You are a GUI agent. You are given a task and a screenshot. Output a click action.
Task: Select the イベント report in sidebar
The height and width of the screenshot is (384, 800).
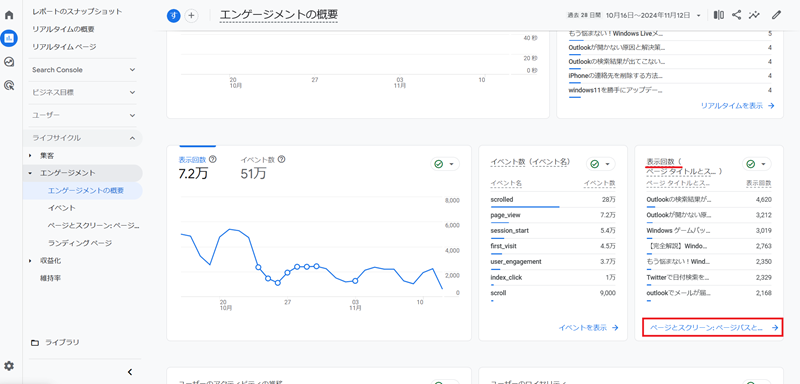62,208
